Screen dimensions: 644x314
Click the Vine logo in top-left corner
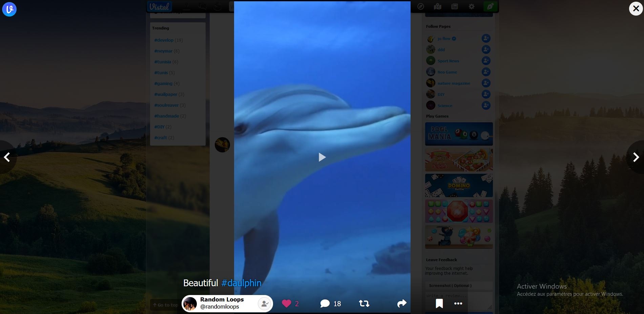[9, 9]
